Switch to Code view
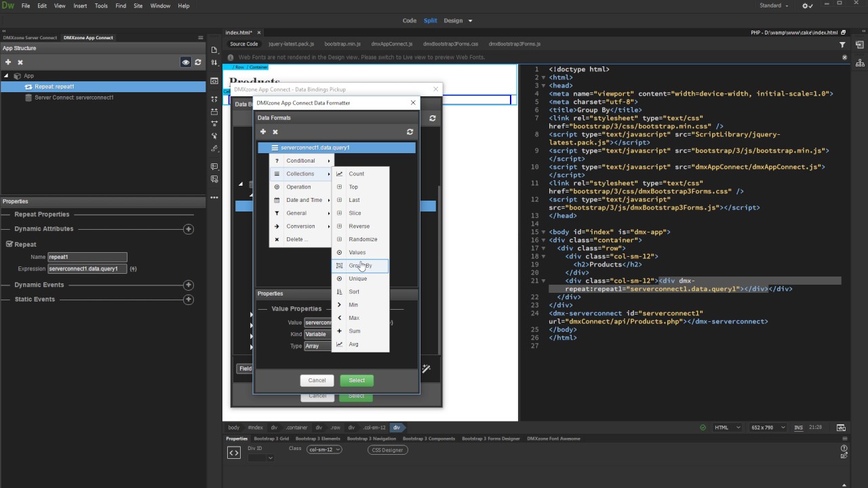Screen dimensions: 868x488 tap(410, 21)
